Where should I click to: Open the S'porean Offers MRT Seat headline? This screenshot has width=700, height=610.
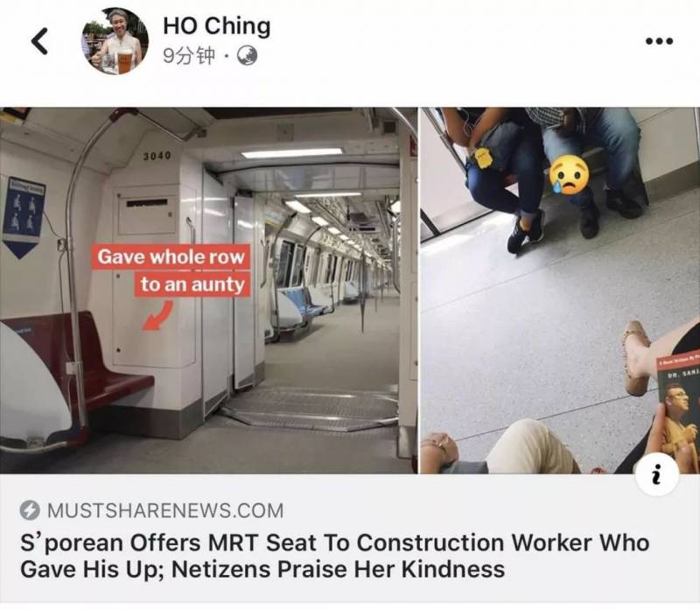point(334,556)
